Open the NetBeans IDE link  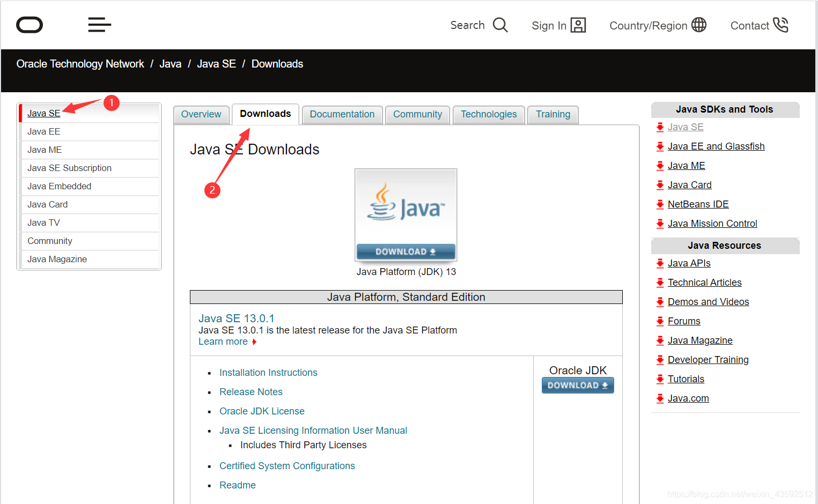click(x=698, y=204)
